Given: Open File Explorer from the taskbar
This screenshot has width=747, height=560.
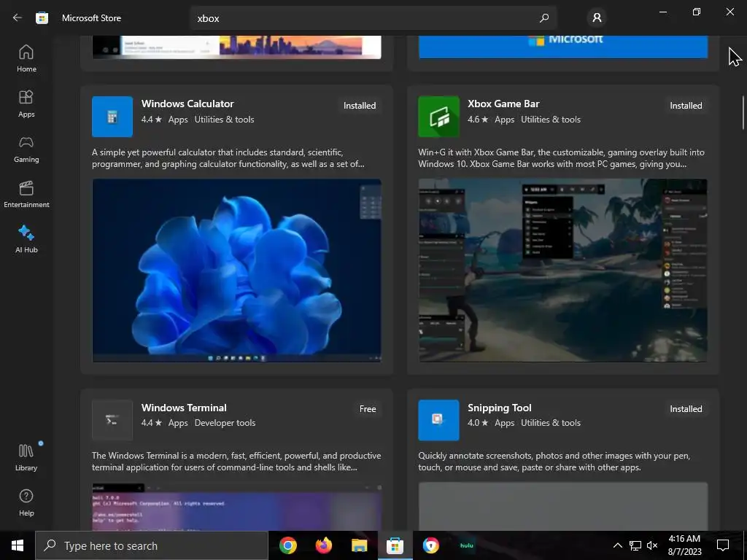Looking at the screenshot, I should coord(359,545).
